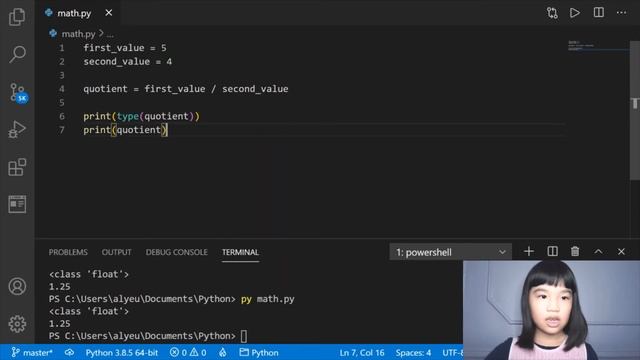Click the flame icon in status bar
The width and height of the screenshot is (640, 360).
click(x=222, y=352)
